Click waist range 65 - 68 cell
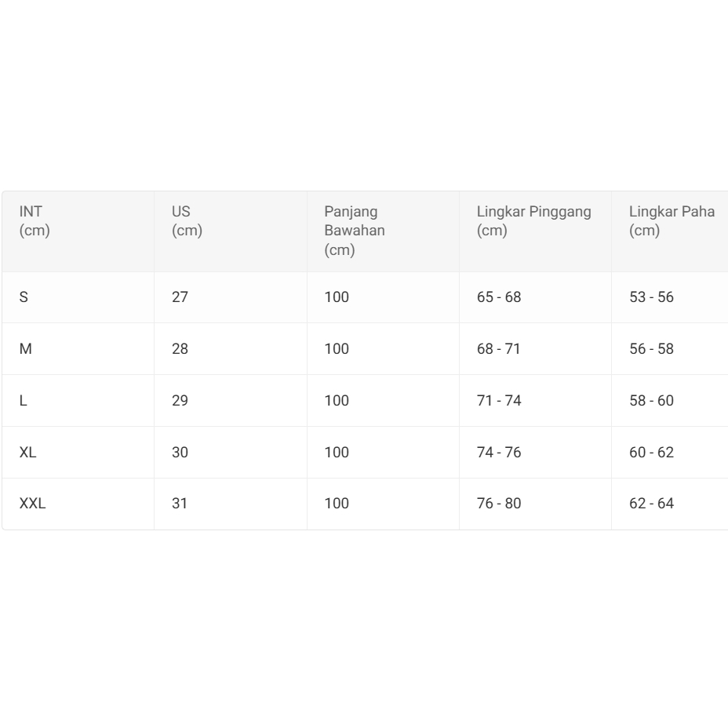Viewport: 728px width, 728px height. tap(499, 297)
